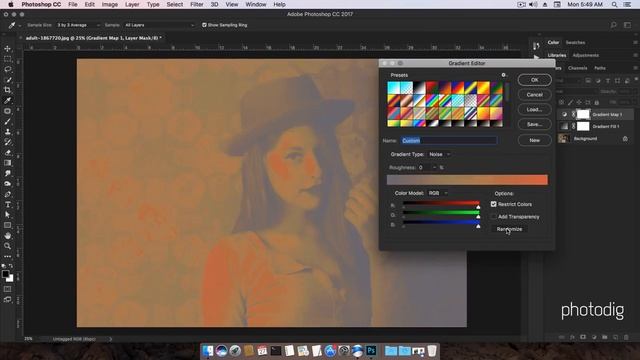
Task: Switch to the Adjustments tab
Action: pos(586,55)
